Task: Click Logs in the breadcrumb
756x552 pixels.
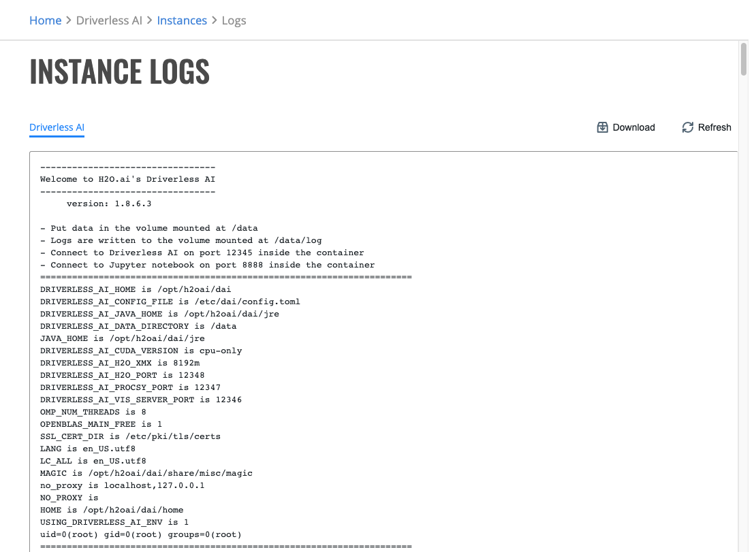Action: (234, 20)
